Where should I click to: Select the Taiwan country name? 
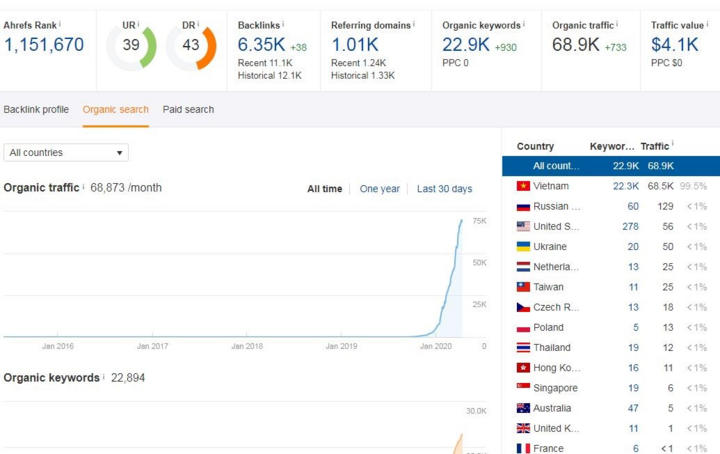pos(548,287)
